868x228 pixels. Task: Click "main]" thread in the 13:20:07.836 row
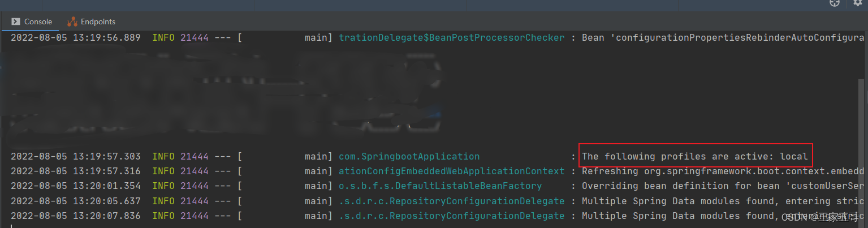319,216
